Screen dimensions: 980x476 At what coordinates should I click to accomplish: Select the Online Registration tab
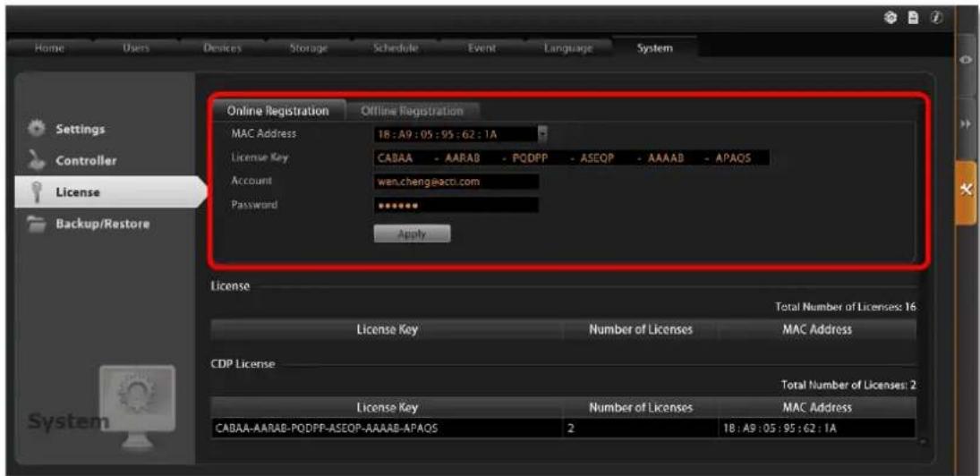(x=277, y=111)
